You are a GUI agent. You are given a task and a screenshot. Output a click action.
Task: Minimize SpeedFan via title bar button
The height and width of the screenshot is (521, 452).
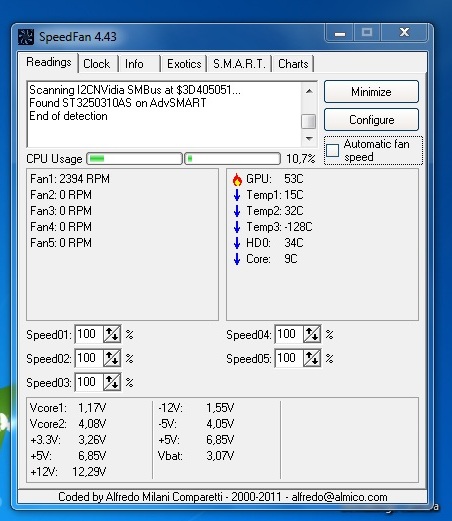340,33
